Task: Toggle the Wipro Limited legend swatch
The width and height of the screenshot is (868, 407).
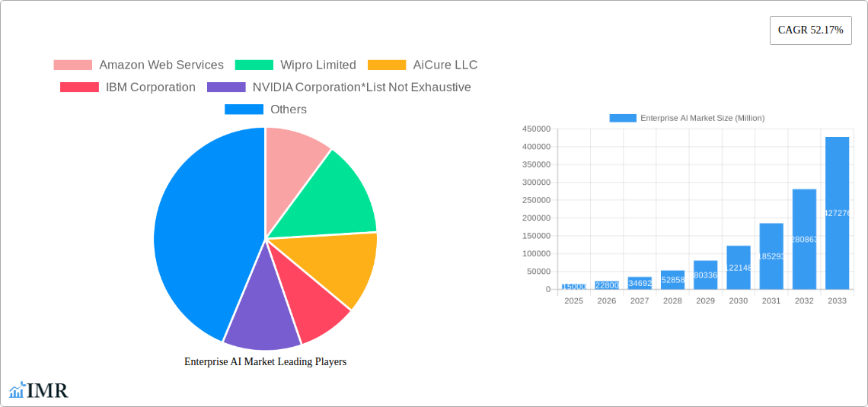Action: tap(254, 65)
